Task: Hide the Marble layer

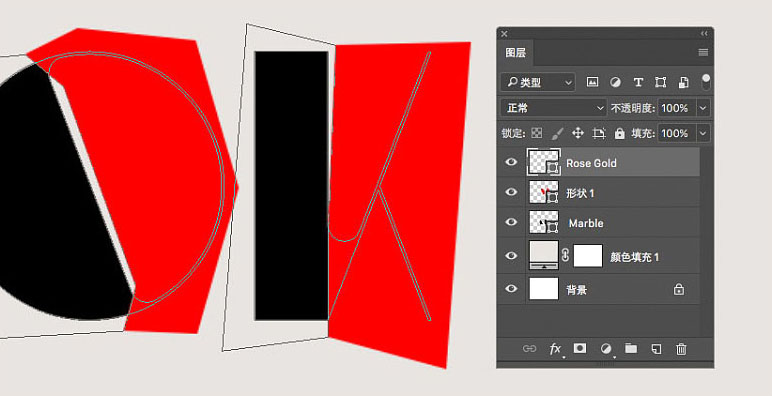Action: click(x=511, y=222)
